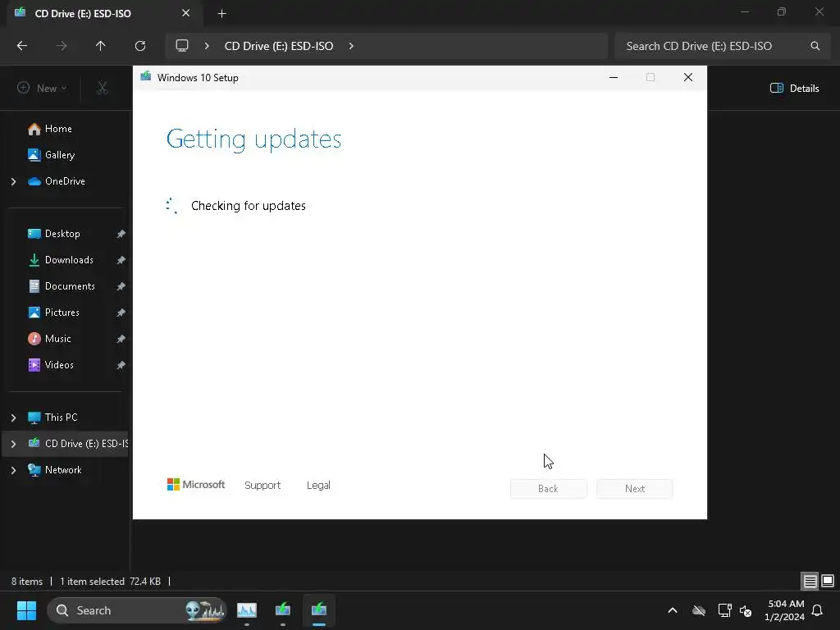Click the Back button in Setup

(x=548, y=489)
